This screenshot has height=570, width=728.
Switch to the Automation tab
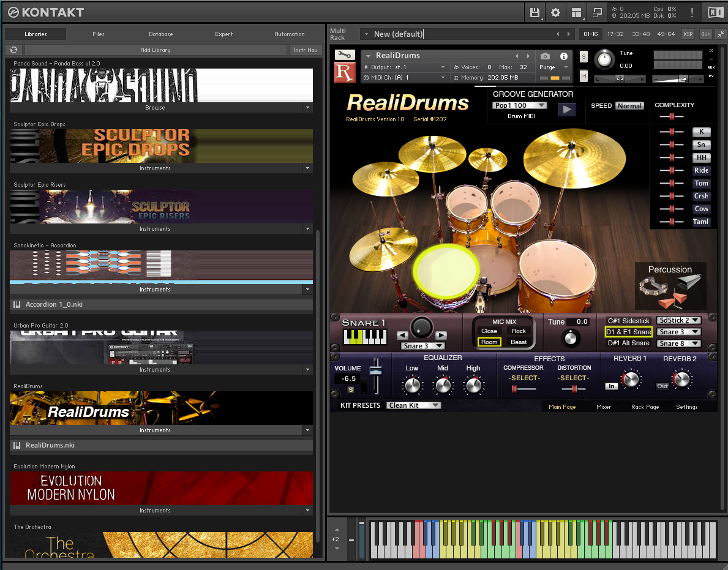point(290,34)
